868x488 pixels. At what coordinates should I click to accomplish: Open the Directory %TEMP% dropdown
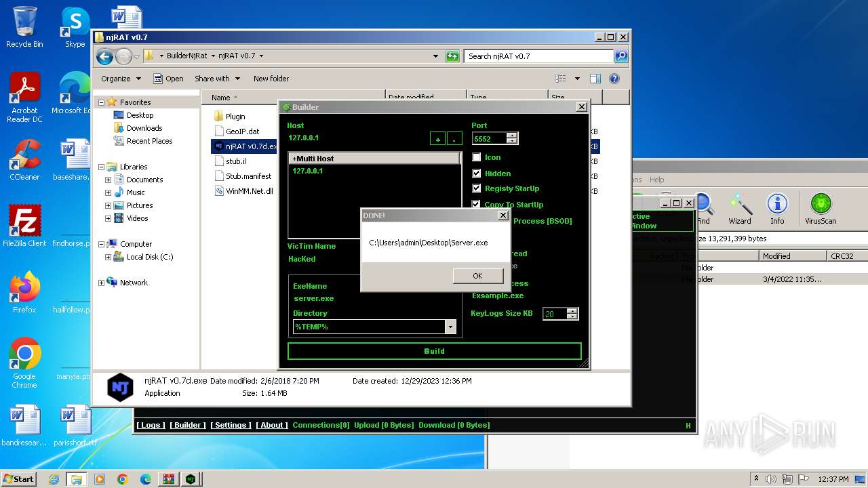[450, 327]
